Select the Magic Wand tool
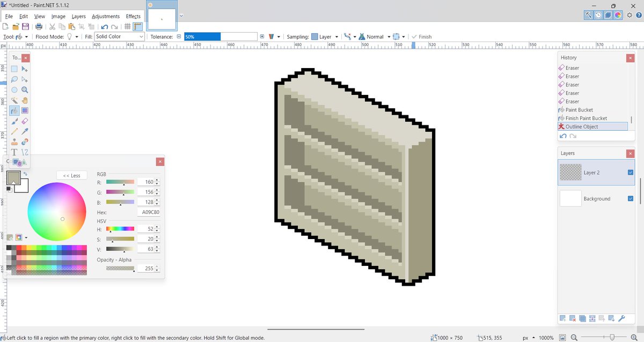 (x=14, y=100)
